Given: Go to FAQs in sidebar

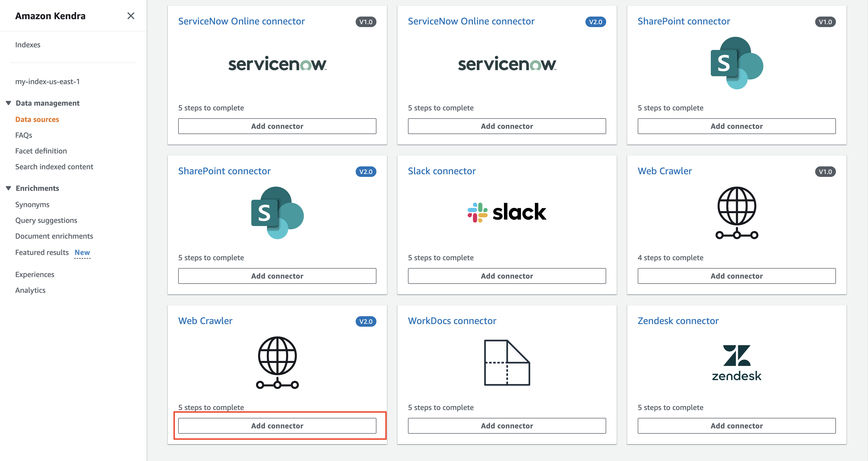Looking at the screenshot, I should pyautogui.click(x=24, y=135).
